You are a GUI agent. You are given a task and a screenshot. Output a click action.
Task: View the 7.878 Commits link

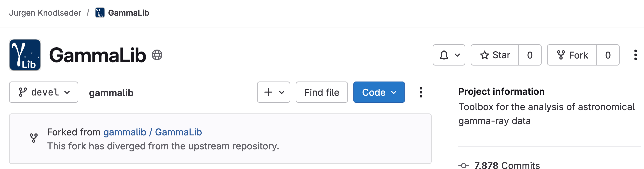(x=507, y=165)
